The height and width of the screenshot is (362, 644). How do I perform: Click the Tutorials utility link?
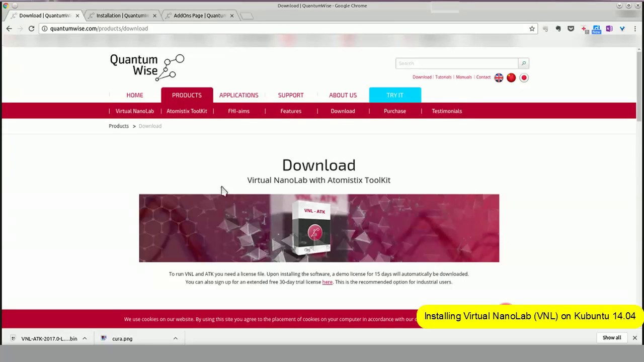443,77
